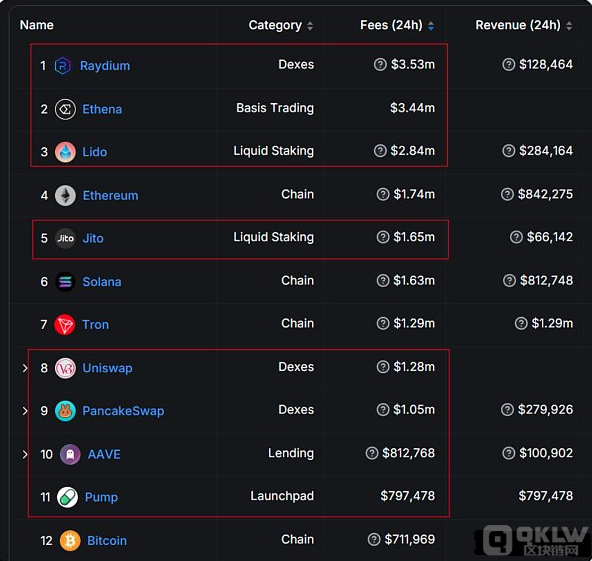Expand the Uniswap row chevron
Viewport: 592px width, 561px height.
pos(25,368)
